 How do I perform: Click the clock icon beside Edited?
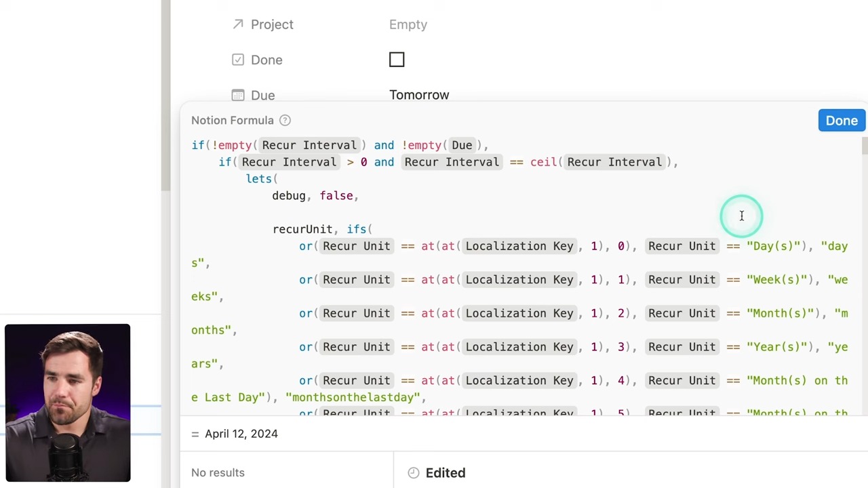414,473
